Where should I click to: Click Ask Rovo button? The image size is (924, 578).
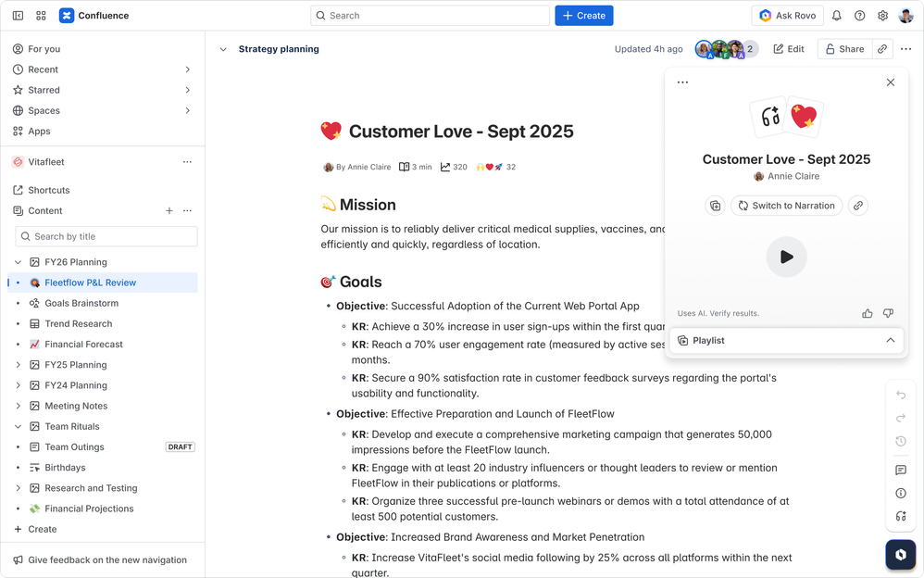click(787, 16)
